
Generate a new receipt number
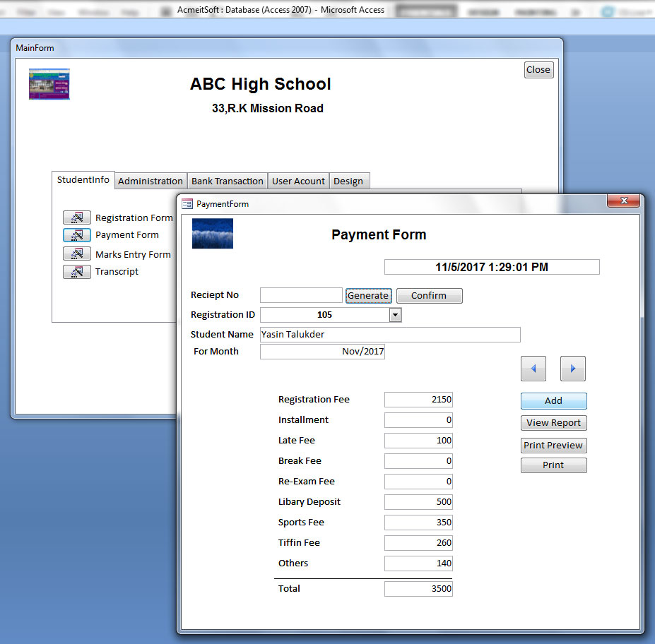pyautogui.click(x=368, y=295)
